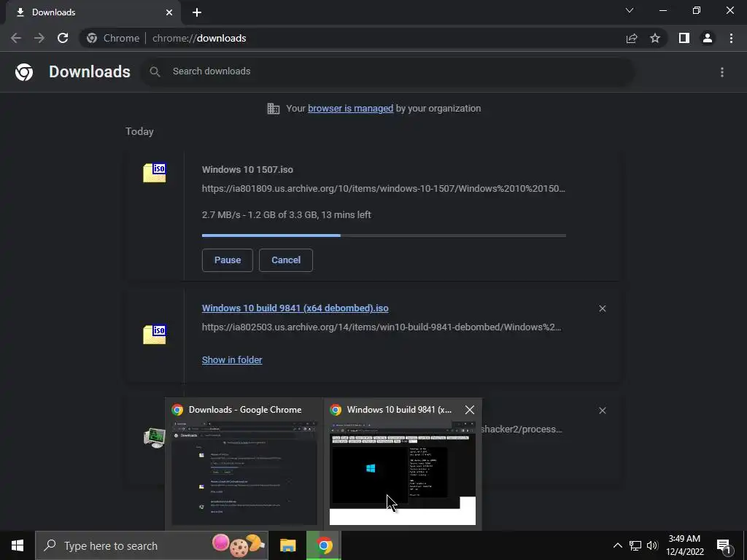
Task: Remove the processhacker download from list
Action: point(603,411)
